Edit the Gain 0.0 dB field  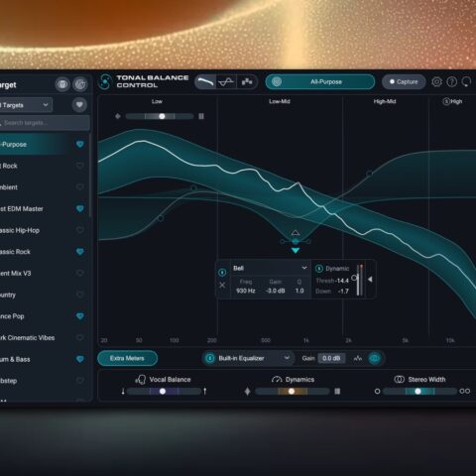pyautogui.click(x=331, y=358)
